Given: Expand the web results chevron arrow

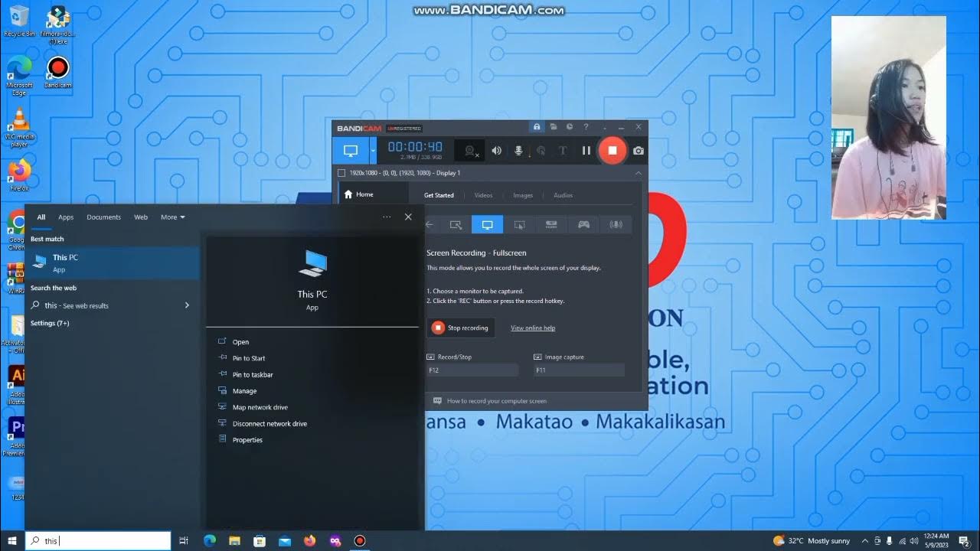Looking at the screenshot, I should (187, 305).
